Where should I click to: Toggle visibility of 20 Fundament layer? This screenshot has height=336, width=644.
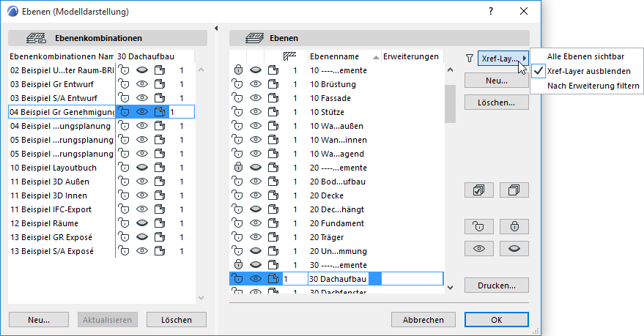pos(256,223)
